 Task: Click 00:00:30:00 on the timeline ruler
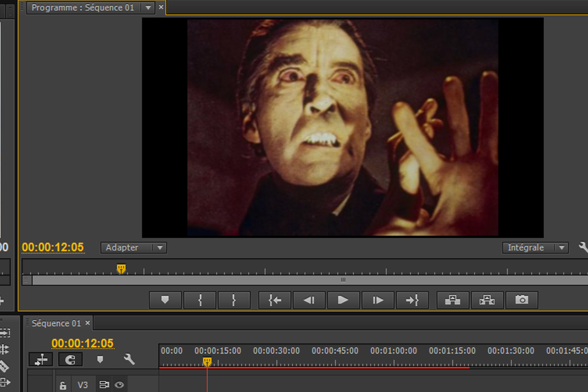tap(276, 350)
